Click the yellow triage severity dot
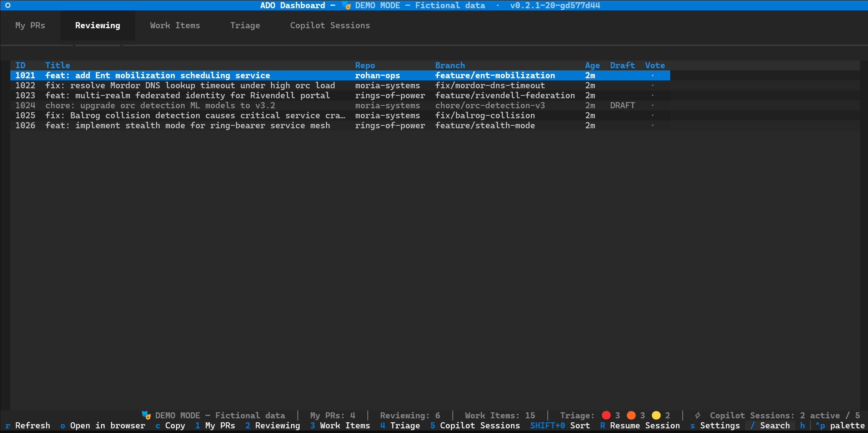This screenshot has height=433, width=868. [656, 415]
